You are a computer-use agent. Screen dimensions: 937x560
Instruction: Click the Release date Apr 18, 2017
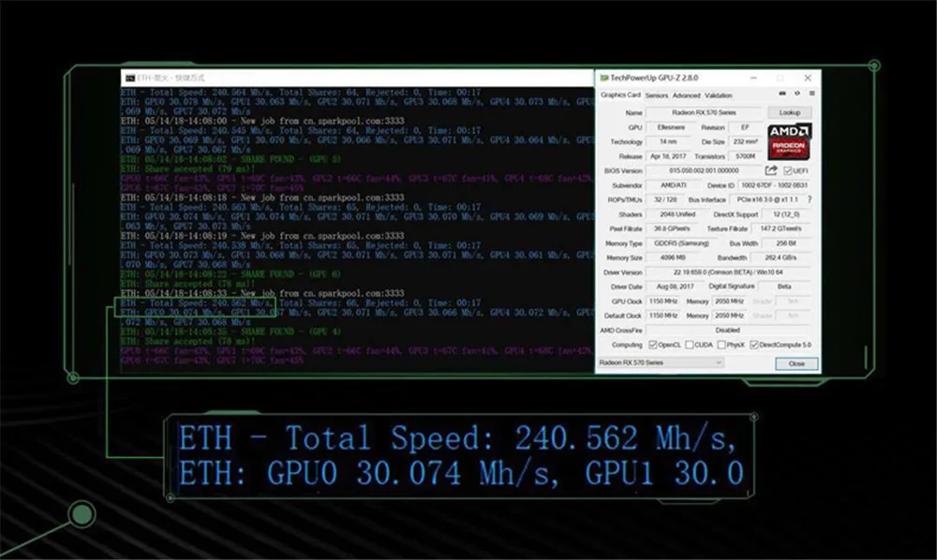point(668,156)
